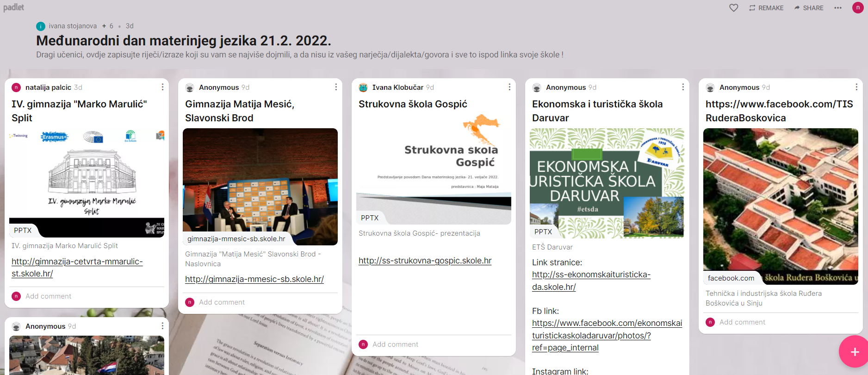The width and height of the screenshot is (868, 375).
Task: Open IV. gimnazija Marko Marulić PPTX thumbnail
Action: [x=87, y=183]
